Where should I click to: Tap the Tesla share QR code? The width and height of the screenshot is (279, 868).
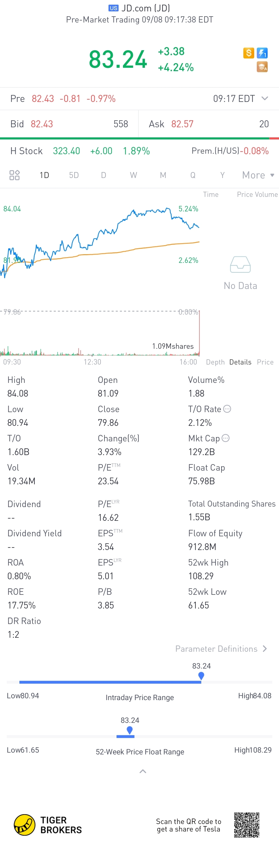tap(247, 825)
